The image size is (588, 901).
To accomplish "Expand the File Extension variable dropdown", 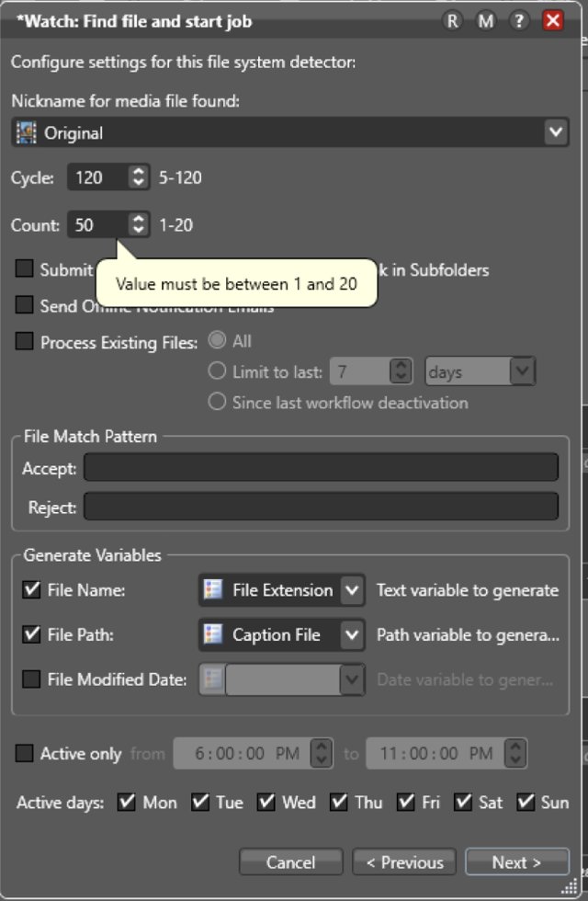I will point(352,590).
